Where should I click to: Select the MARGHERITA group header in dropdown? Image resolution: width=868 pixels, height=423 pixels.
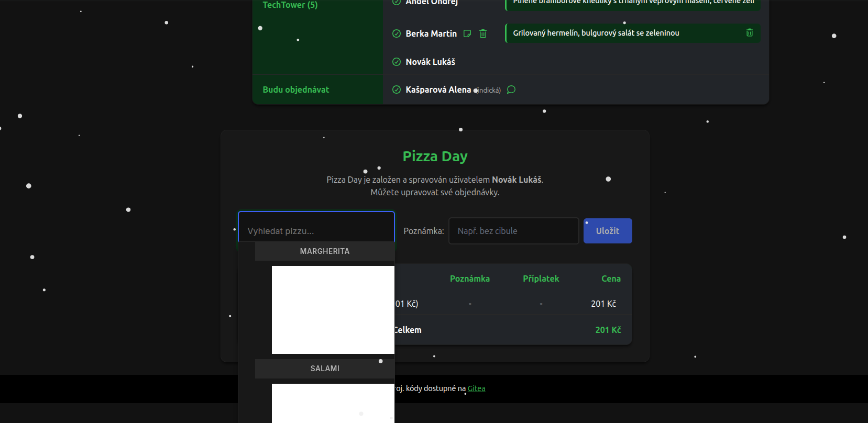[324, 251]
